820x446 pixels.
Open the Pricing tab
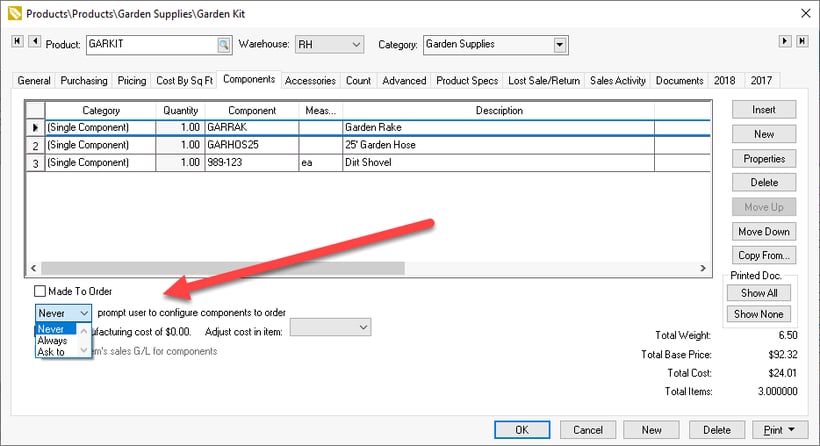(x=131, y=80)
